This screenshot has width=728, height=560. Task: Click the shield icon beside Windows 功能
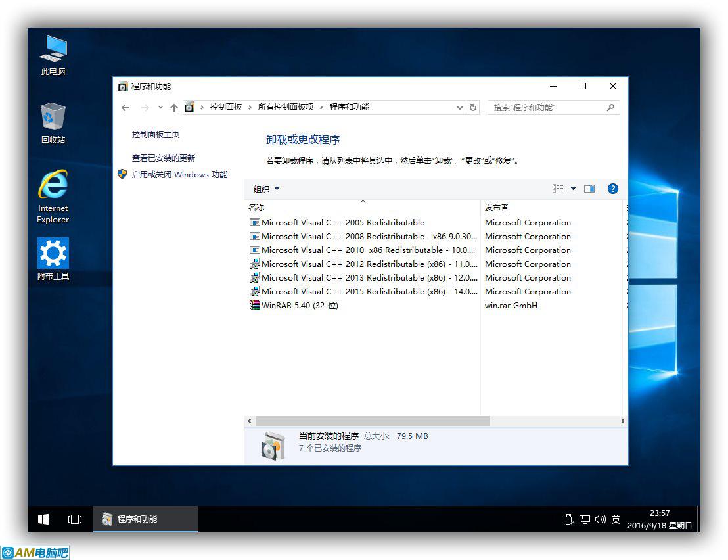pyautogui.click(x=122, y=174)
